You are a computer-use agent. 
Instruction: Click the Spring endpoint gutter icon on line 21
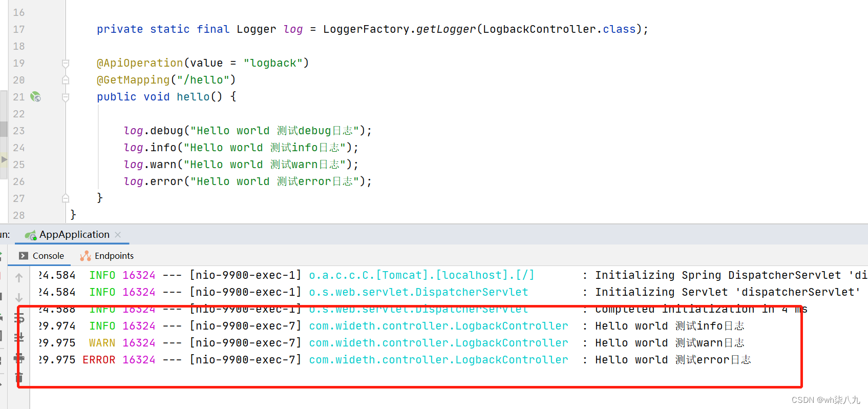(35, 96)
